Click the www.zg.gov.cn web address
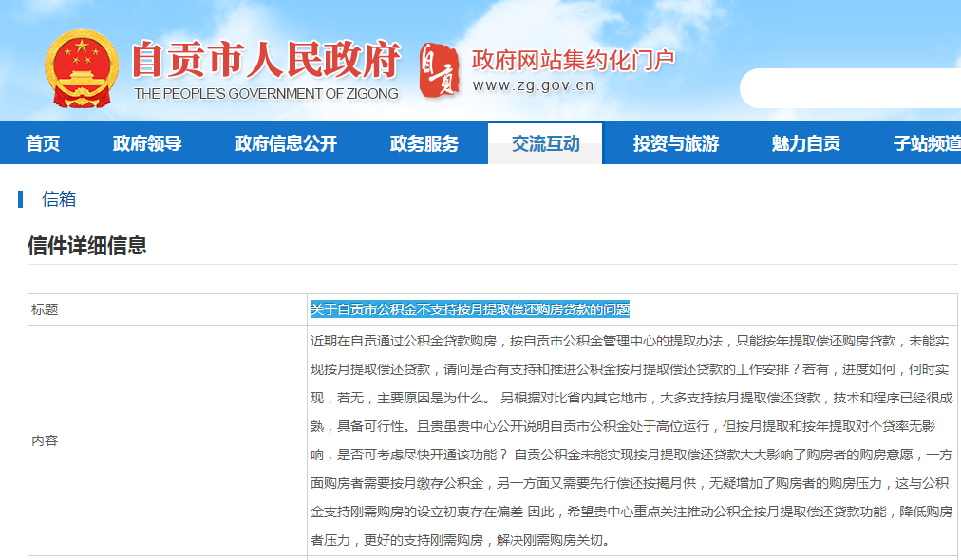Viewport: 961px width, 560px height. 533,85
